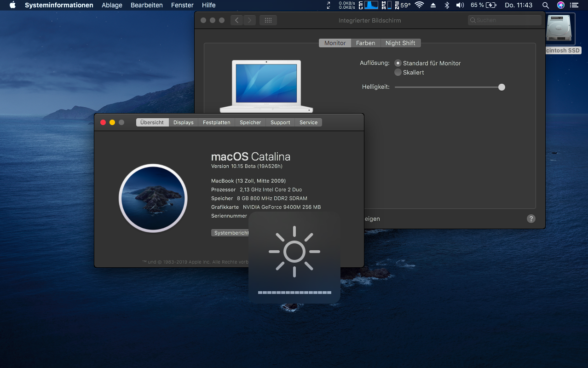Click the Suchen search field

(505, 20)
